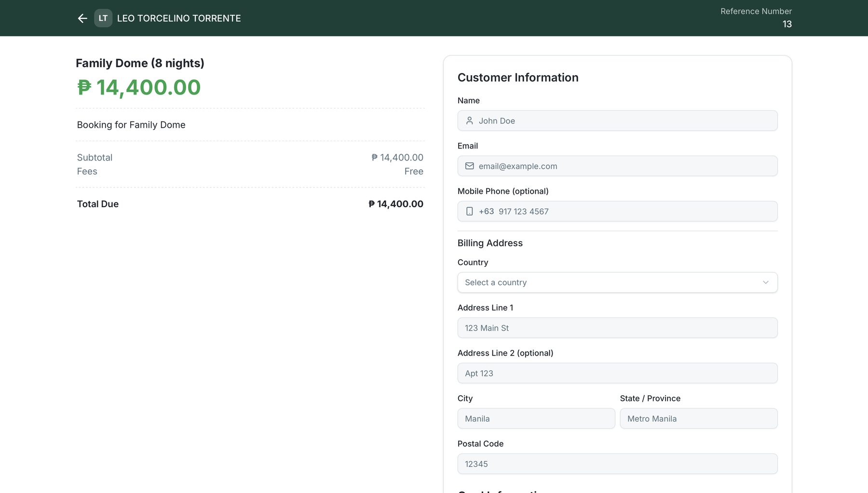
Task: Click the country dropdown chevron arrow
Action: click(765, 282)
